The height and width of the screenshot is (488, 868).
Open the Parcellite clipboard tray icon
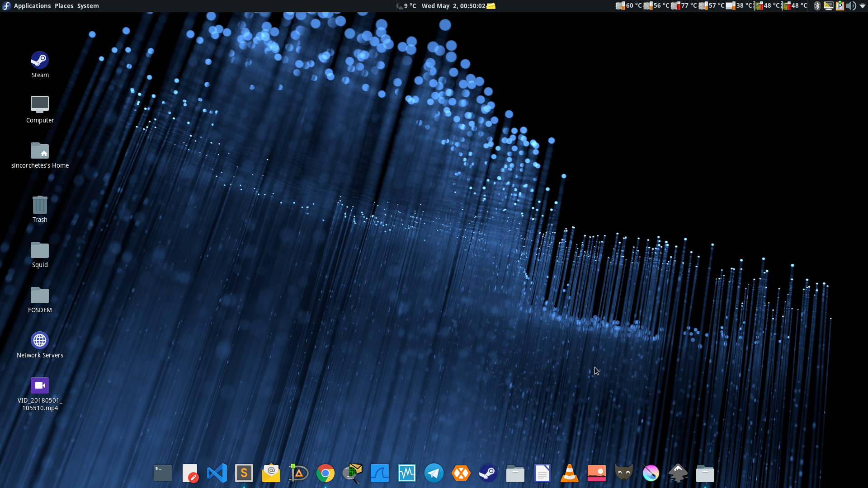click(x=840, y=6)
